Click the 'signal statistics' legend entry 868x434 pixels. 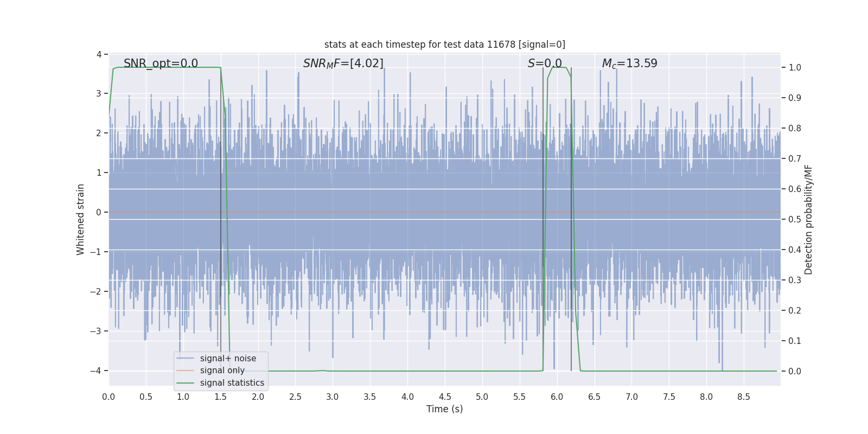232,383
